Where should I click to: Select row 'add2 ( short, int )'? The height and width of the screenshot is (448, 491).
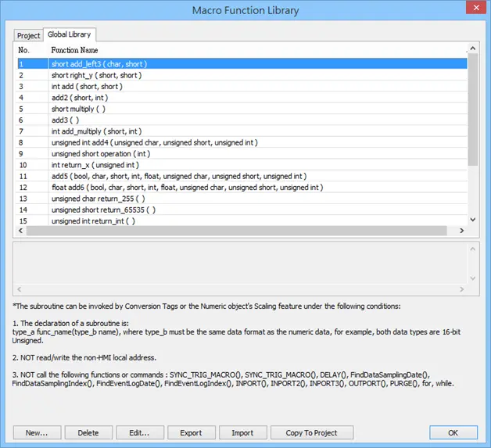[242, 98]
